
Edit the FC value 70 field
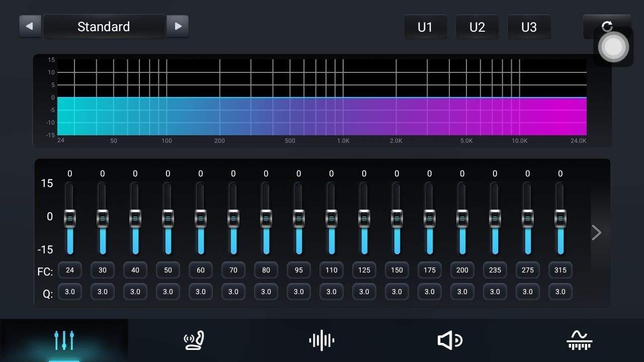(233, 270)
